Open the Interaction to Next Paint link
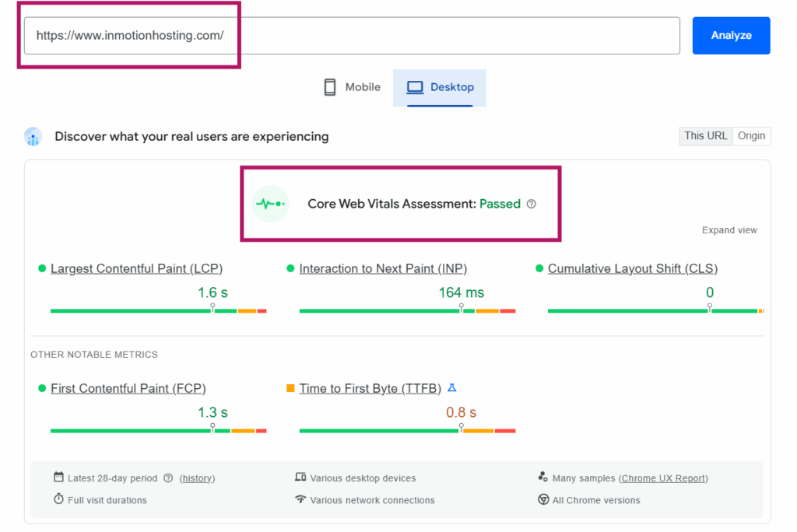 coord(383,268)
